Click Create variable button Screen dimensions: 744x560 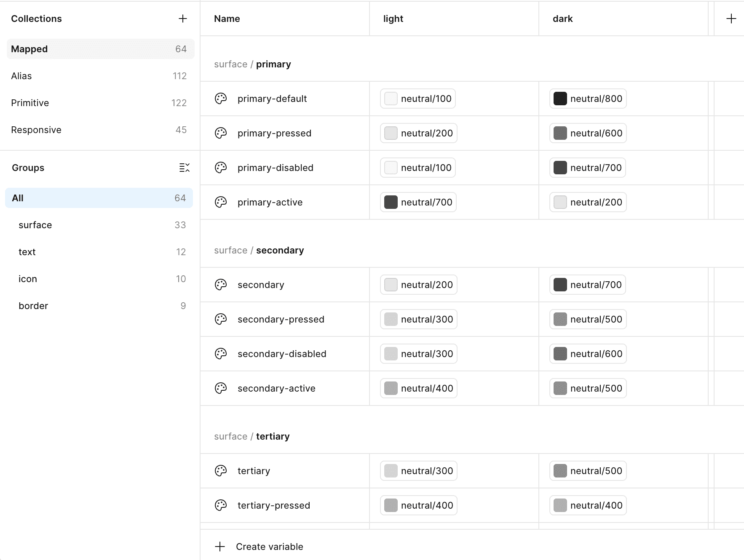click(259, 547)
